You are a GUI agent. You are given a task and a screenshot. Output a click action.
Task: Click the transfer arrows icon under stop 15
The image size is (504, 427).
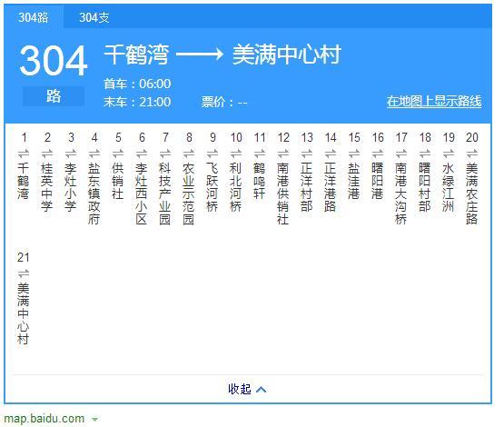click(354, 154)
